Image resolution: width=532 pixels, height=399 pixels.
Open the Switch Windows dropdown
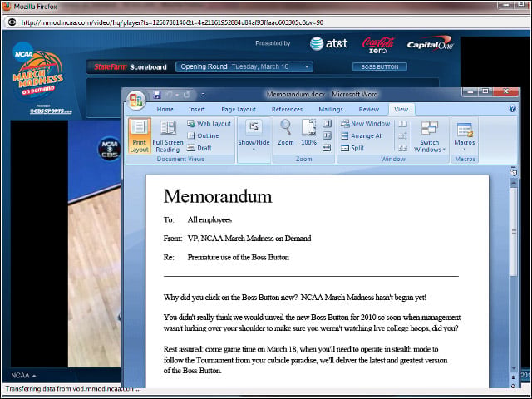(x=430, y=136)
